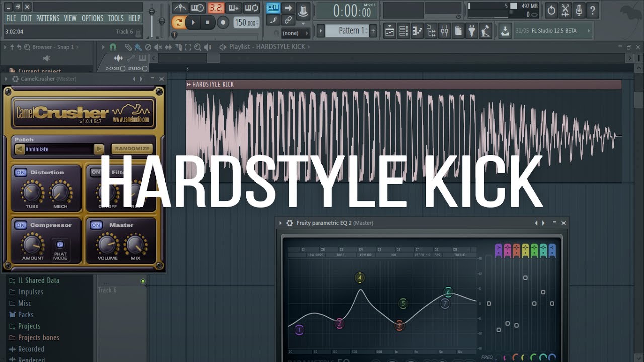Click the auto-scroll arrow icon
This screenshot has height=362, width=644.
tap(288, 8)
